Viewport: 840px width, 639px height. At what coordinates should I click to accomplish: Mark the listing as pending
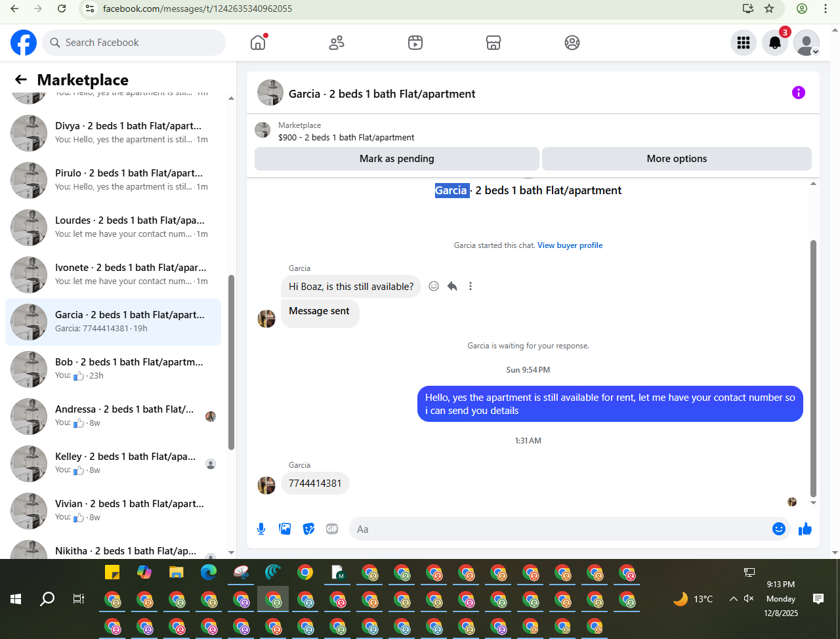[397, 159]
